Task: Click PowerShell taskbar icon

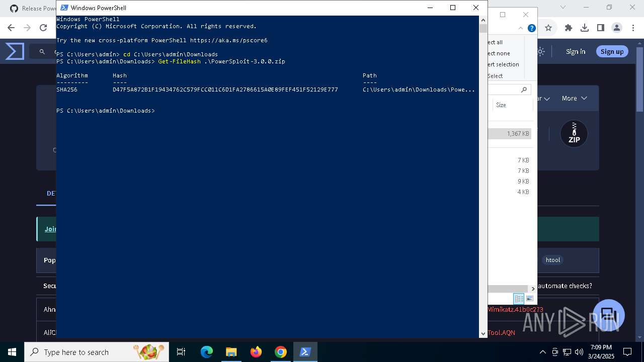Action: point(305,352)
